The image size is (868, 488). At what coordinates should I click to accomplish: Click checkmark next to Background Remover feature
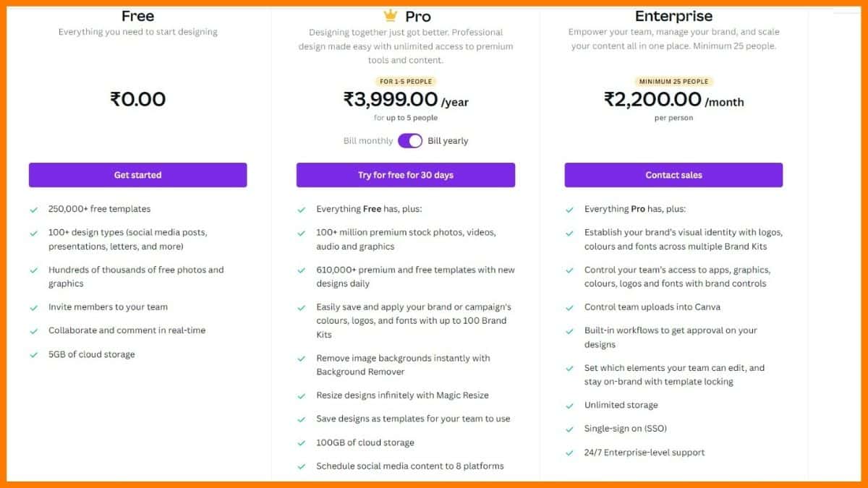point(302,359)
